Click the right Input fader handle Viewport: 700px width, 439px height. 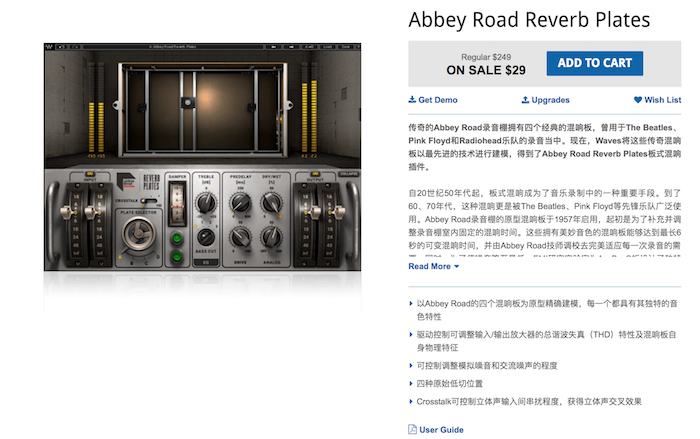click(x=91, y=212)
